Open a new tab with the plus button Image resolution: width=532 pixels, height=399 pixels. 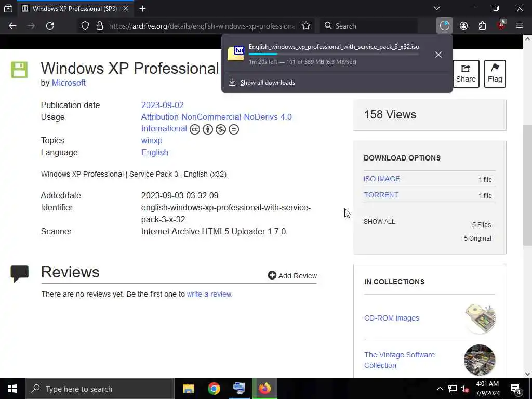142,9
